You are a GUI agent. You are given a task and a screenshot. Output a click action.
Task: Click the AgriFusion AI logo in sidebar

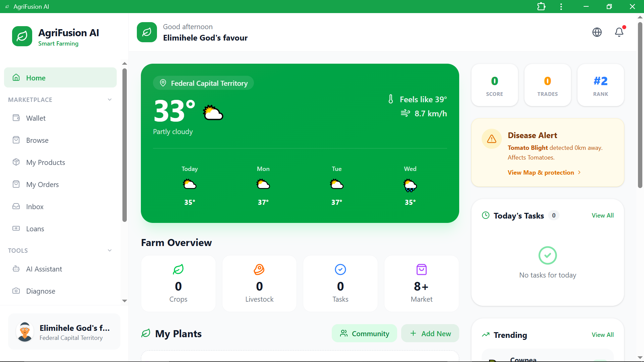(x=22, y=36)
